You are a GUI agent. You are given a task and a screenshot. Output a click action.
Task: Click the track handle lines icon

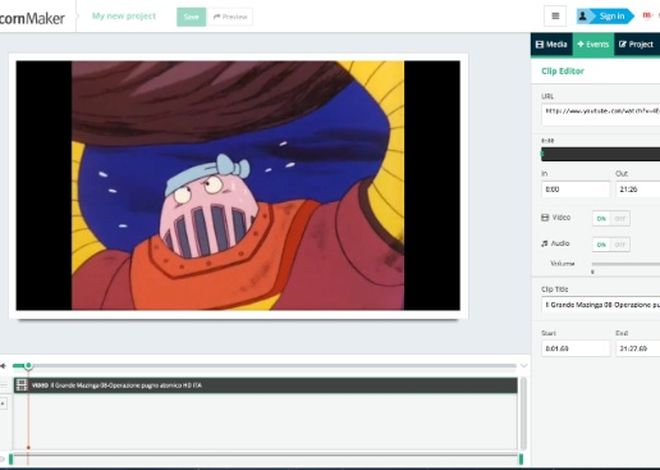click(4, 385)
